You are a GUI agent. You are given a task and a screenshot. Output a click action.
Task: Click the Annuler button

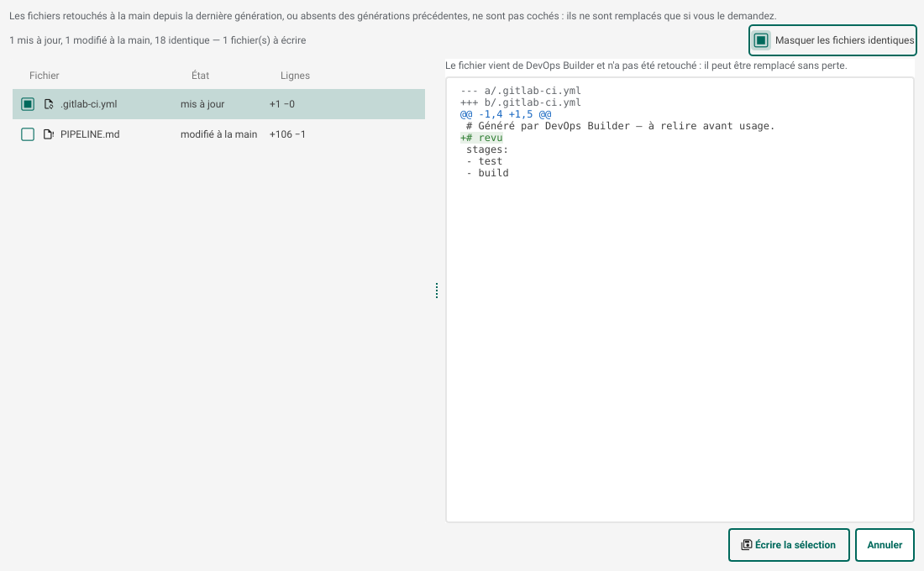[885, 545]
